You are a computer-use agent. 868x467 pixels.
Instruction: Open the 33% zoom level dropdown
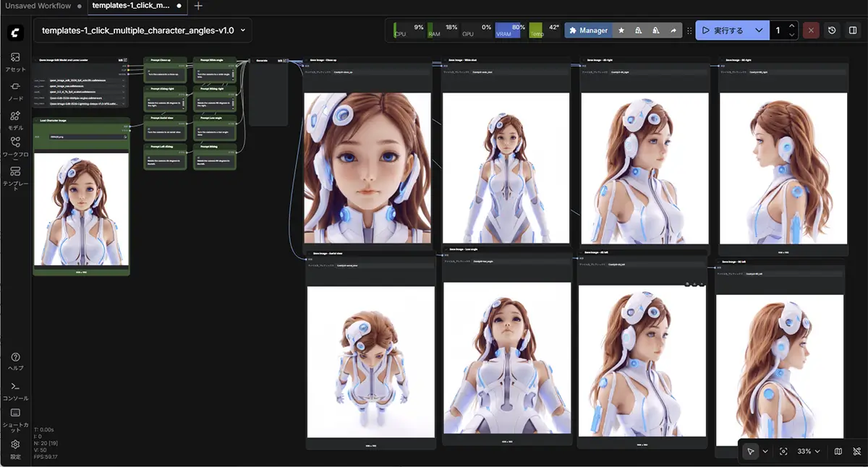point(808,451)
